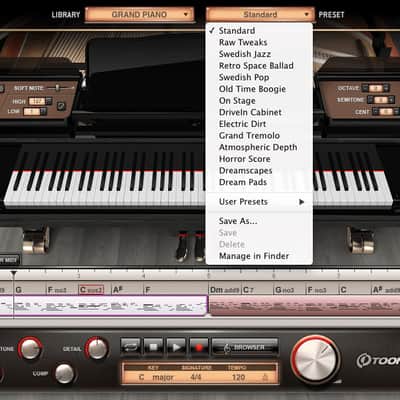Select the Dreamscapes preset
This screenshot has height=400, width=400.
coord(259,171)
